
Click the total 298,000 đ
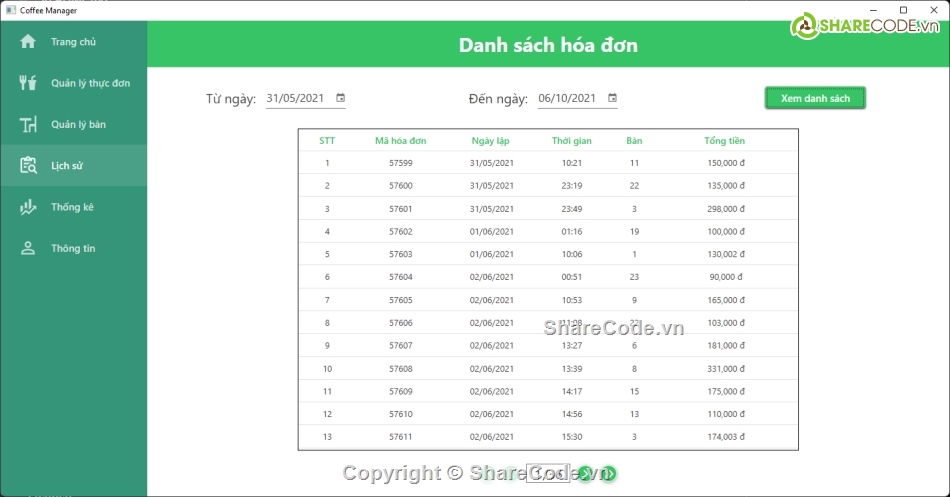pyautogui.click(x=726, y=208)
